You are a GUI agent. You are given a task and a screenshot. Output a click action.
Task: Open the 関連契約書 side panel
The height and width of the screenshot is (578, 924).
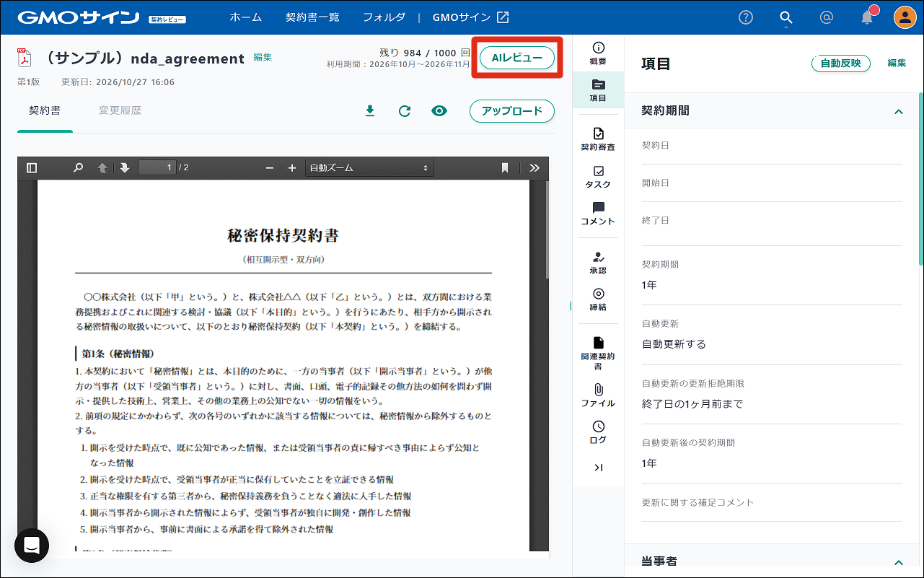click(598, 354)
